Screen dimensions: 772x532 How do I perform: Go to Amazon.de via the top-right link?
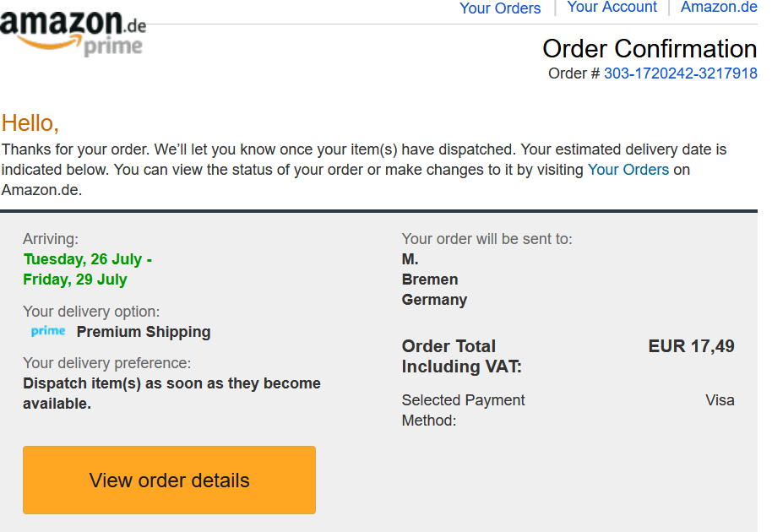[719, 8]
